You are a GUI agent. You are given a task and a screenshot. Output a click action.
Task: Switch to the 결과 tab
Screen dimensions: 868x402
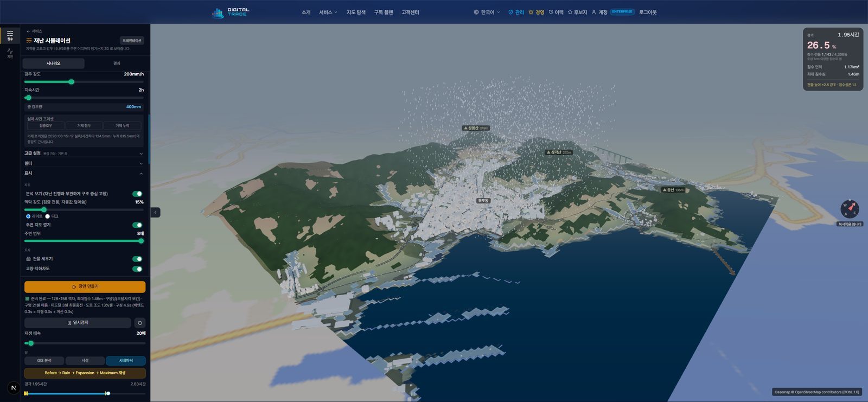[117, 63]
